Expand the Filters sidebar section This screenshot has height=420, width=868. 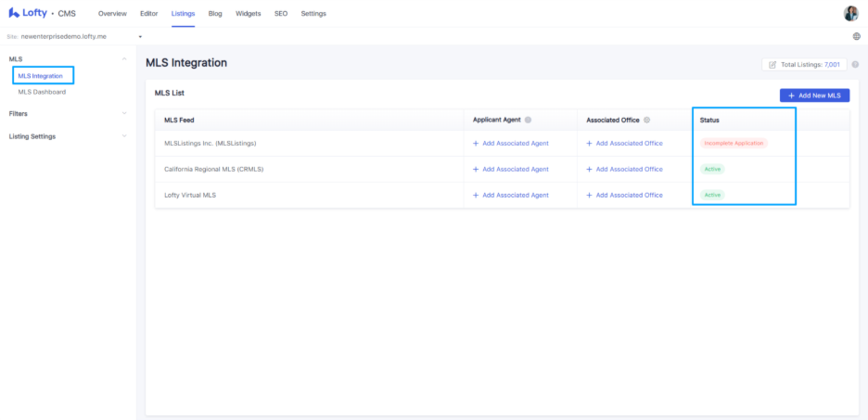pyautogui.click(x=124, y=114)
